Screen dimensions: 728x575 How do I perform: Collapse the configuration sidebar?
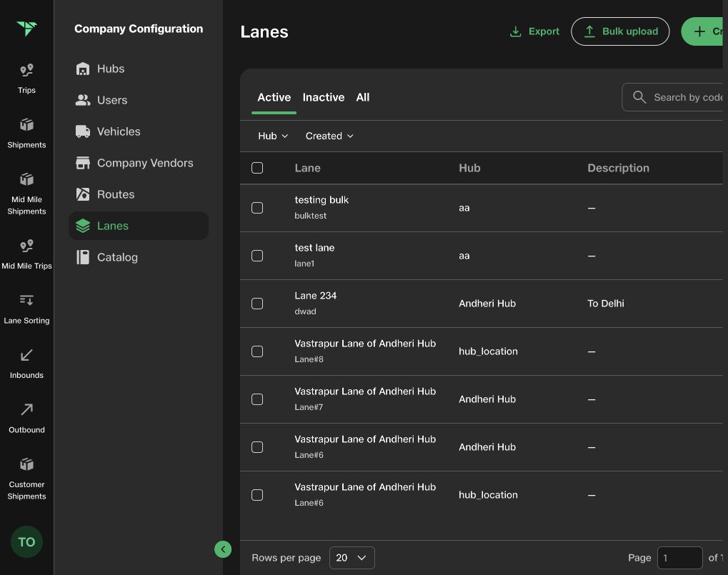click(x=223, y=549)
